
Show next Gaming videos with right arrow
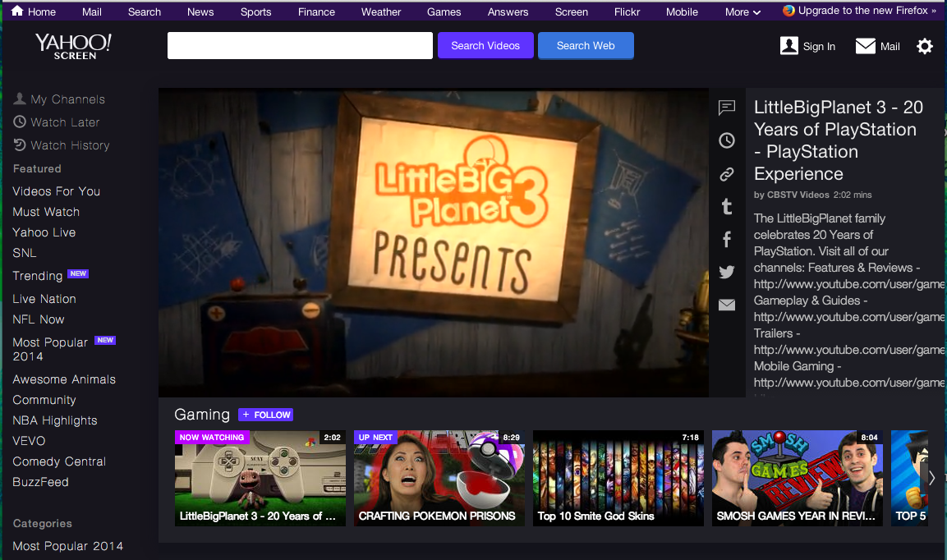tap(932, 478)
